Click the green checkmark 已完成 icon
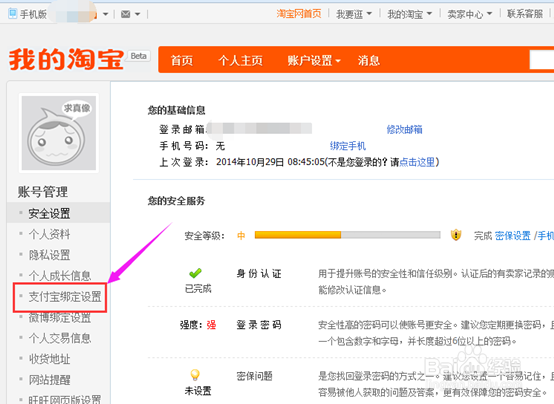This screenshot has width=554, height=404. click(x=195, y=273)
